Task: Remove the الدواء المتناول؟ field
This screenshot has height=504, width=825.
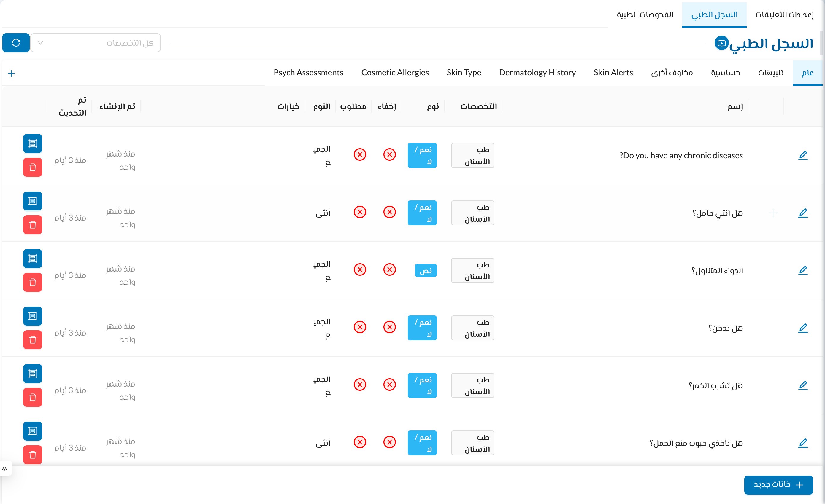Action: tap(32, 282)
